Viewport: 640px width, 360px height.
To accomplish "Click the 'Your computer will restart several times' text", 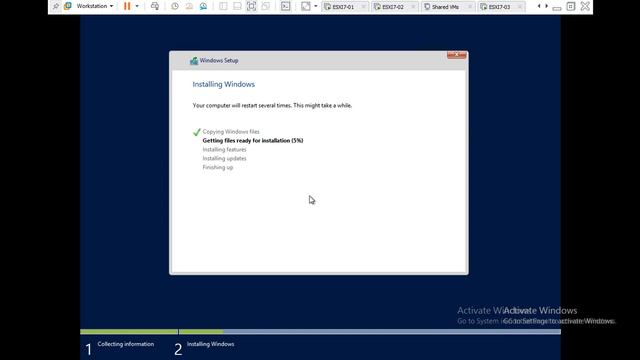I will pyautogui.click(x=272, y=105).
